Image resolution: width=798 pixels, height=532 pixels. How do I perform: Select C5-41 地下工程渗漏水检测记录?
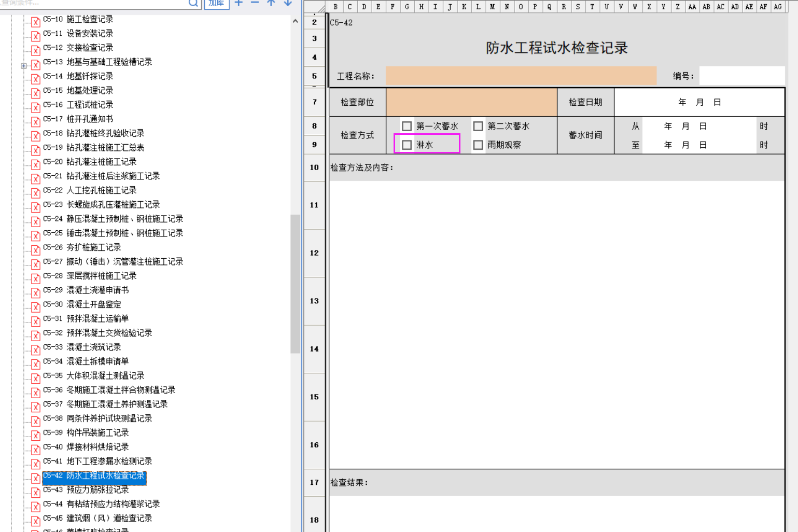click(97, 461)
